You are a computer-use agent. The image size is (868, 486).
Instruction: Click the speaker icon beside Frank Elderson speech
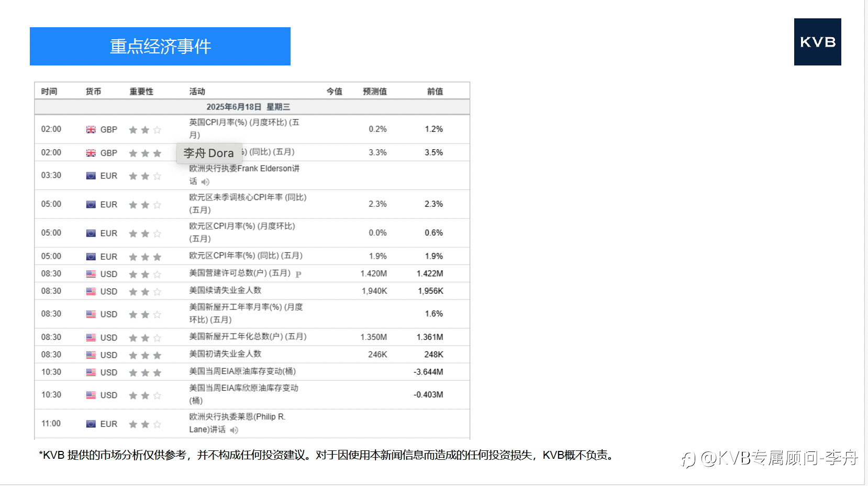(205, 182)
